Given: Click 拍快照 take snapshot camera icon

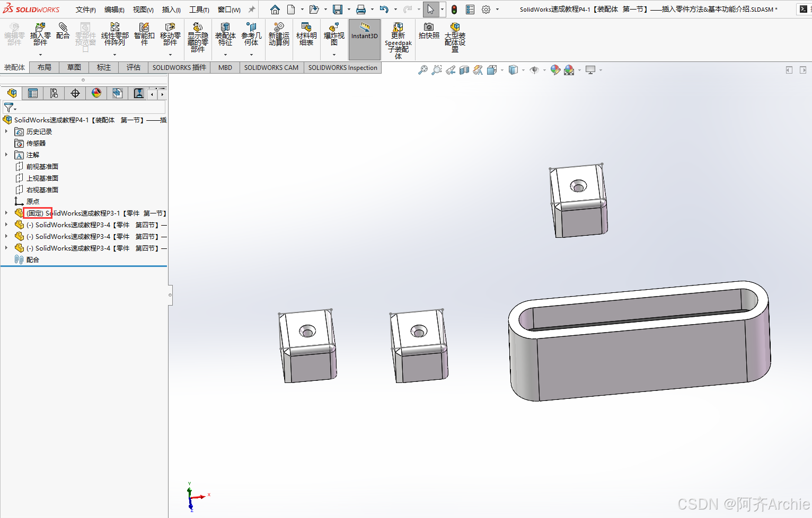Looking at the screenshot, I should (x=429, y=31).
